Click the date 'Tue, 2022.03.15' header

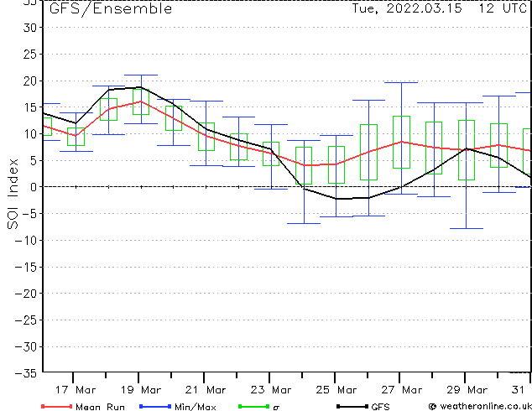coord(407,8)
